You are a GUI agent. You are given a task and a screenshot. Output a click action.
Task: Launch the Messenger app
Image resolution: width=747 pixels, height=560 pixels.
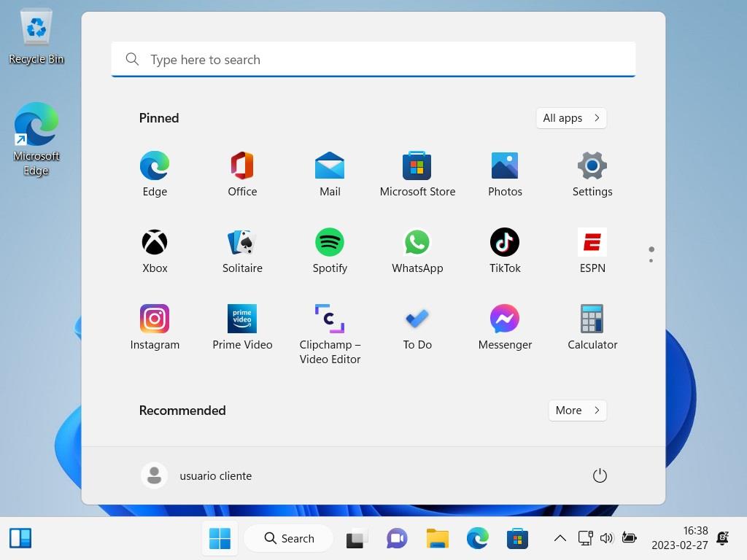tap(505, 319)
